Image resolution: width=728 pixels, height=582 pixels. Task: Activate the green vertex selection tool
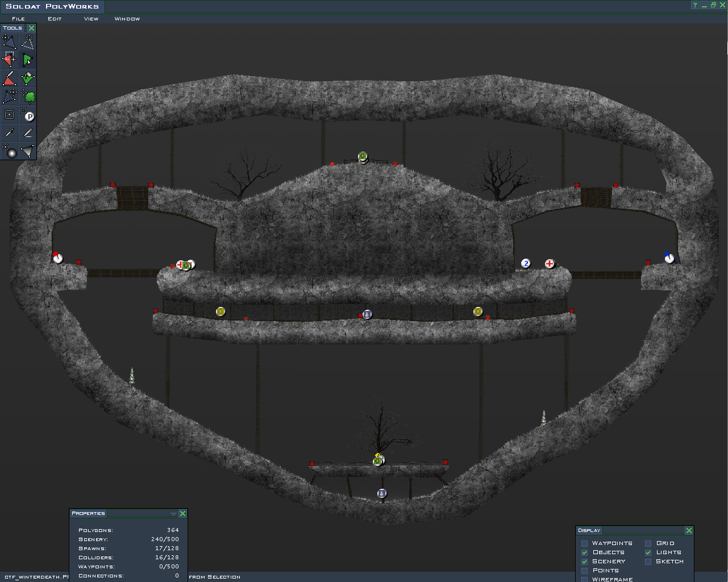pos(27,60)
